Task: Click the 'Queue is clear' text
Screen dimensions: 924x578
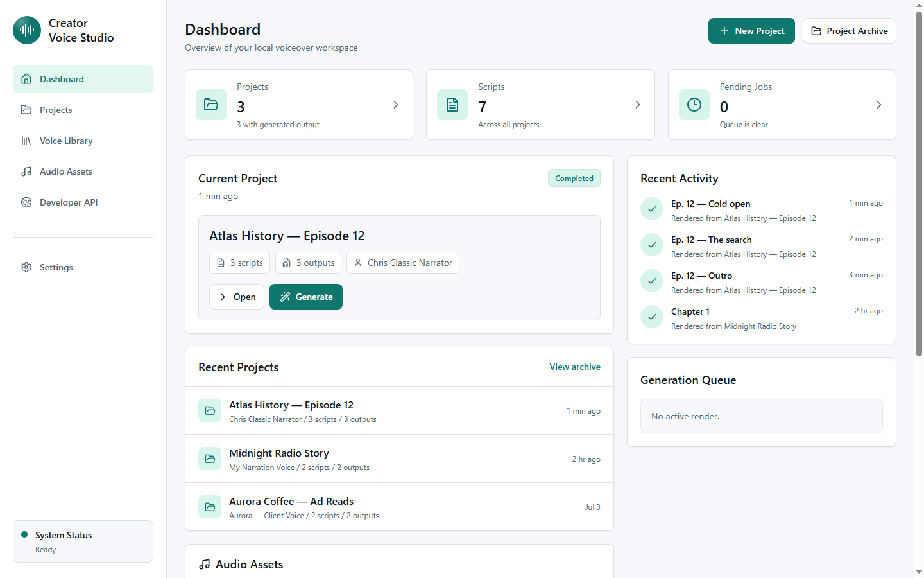Action: pyautogui.click(x=744, y=125)
